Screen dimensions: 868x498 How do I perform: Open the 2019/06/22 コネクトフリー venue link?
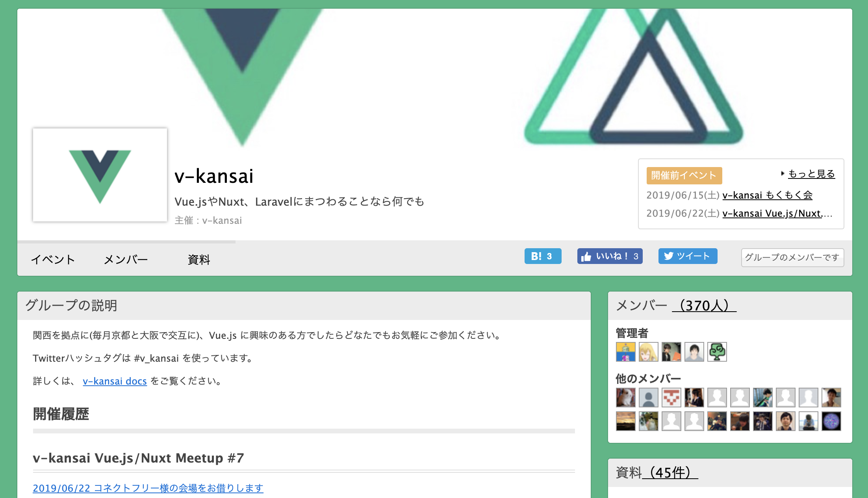(148, 488)
